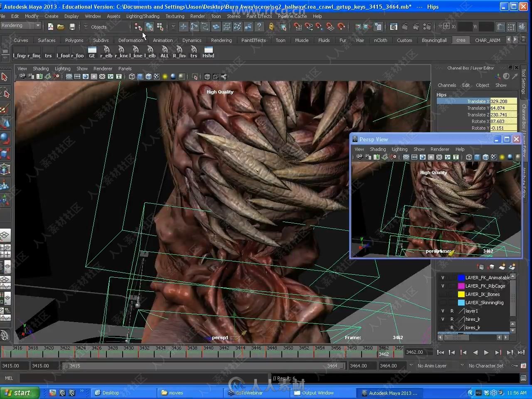
Task: Open Channels menu in Channel Box
Action: pyautogui.click(x=447, y=85)
